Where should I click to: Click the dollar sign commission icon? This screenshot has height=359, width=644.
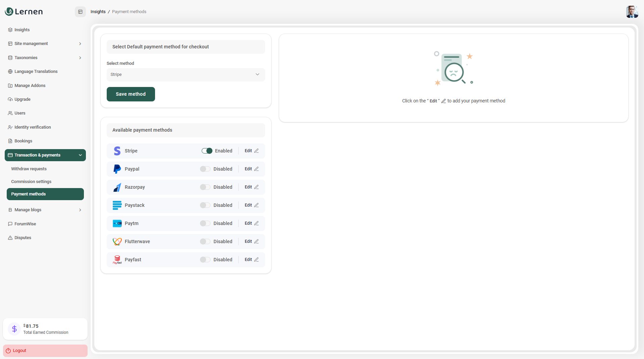[14, 329]
